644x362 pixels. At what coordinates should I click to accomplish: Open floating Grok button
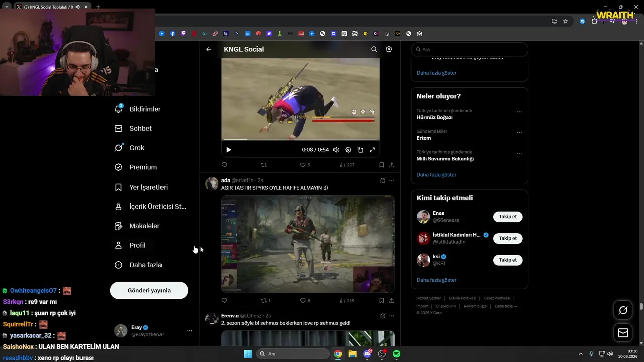click(623, 310)
